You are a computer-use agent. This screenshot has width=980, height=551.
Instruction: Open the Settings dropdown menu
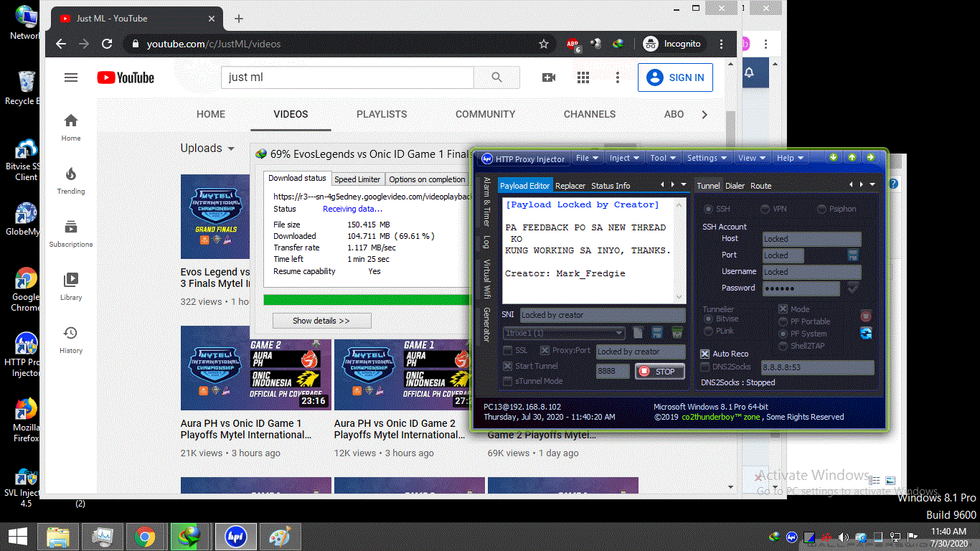707,158
